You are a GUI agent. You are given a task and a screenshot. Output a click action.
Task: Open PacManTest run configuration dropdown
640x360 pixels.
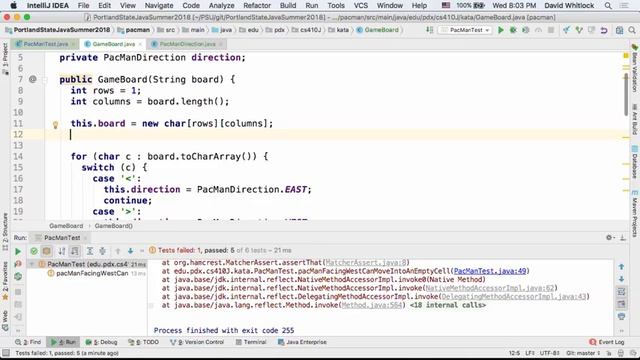(x=465, y=30)
